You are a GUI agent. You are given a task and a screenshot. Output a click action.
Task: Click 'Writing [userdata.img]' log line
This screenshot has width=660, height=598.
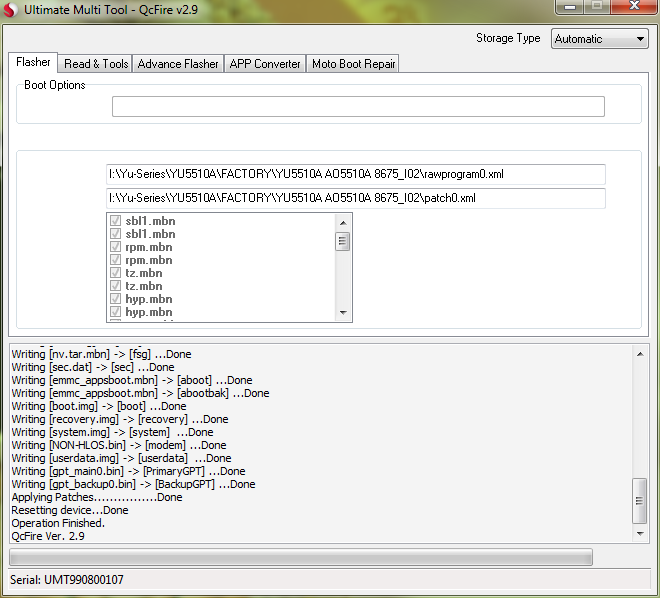pos(122,458)
